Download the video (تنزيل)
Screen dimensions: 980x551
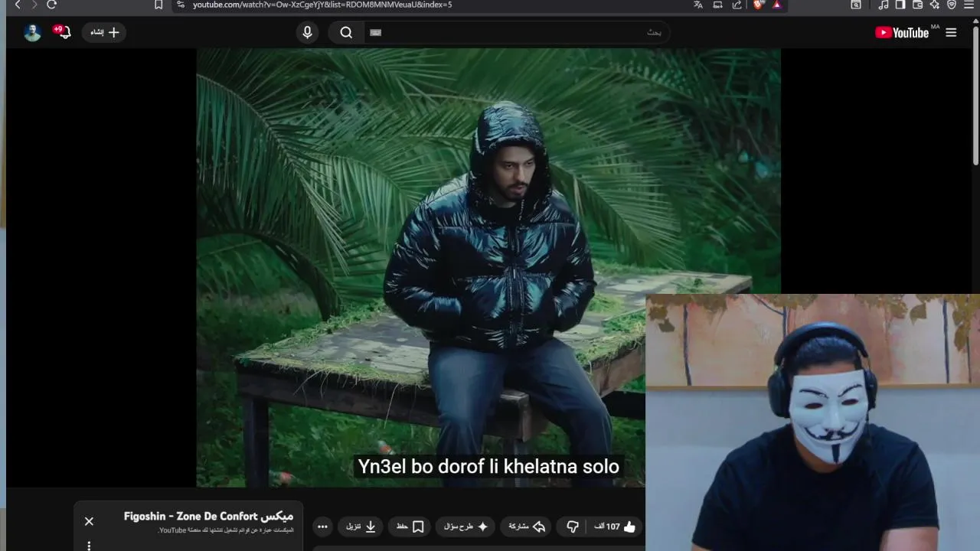coord(361,527)
